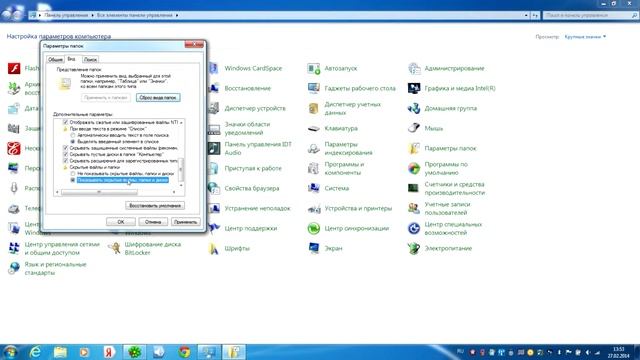Click Windows Start button

10,352
